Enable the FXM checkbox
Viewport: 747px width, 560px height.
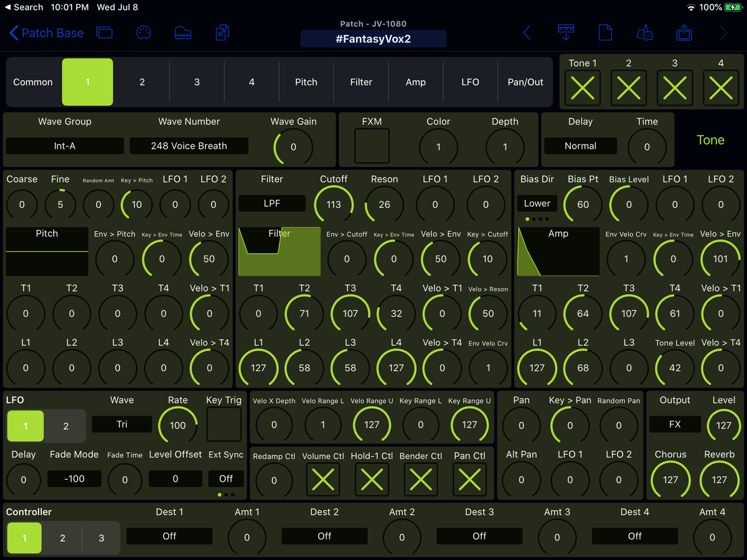372,146
